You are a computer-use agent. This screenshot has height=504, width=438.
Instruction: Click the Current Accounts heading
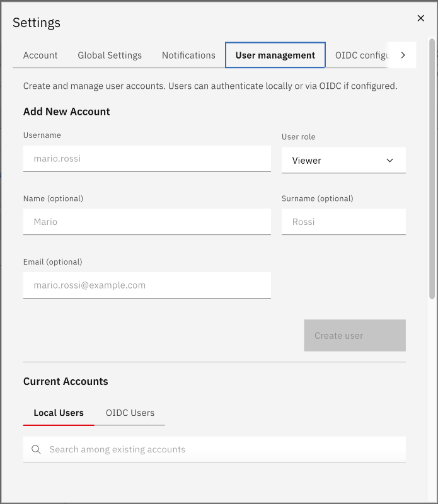coord(66,381)
